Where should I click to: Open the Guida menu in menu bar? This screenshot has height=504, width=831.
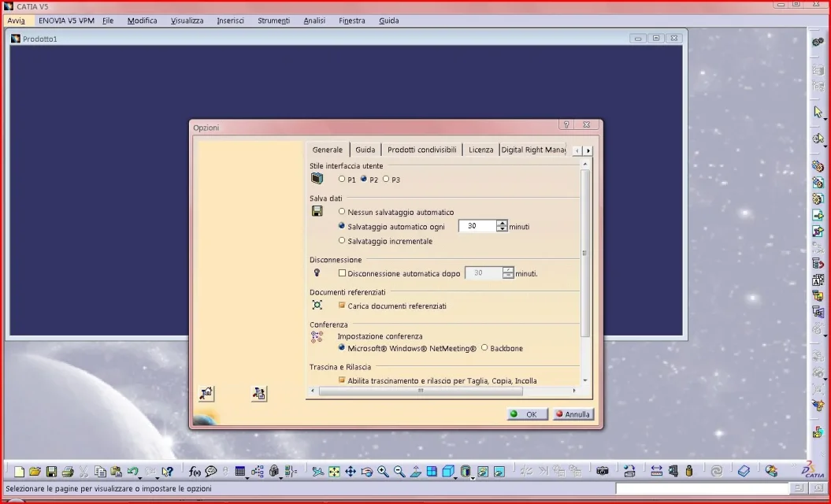tap(389, 20)
